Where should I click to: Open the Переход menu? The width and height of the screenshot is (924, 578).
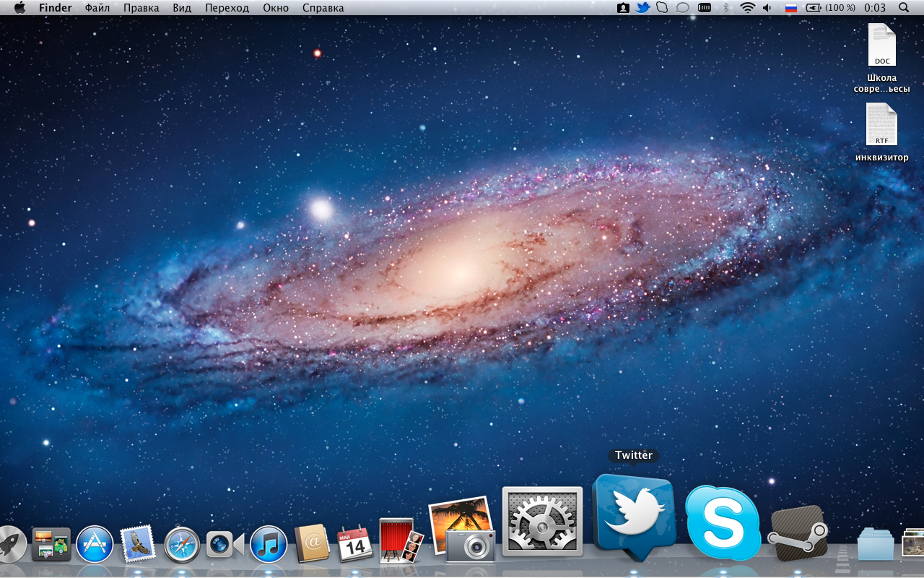227,8
